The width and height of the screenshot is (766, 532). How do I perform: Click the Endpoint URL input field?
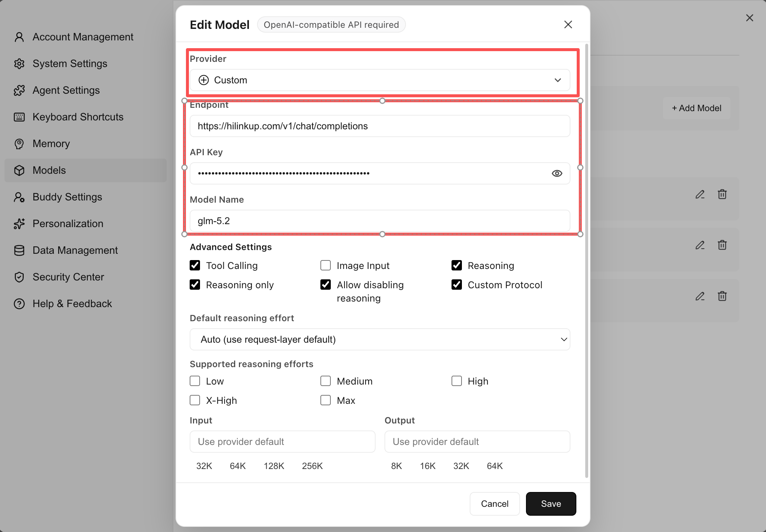coord(380,126)
